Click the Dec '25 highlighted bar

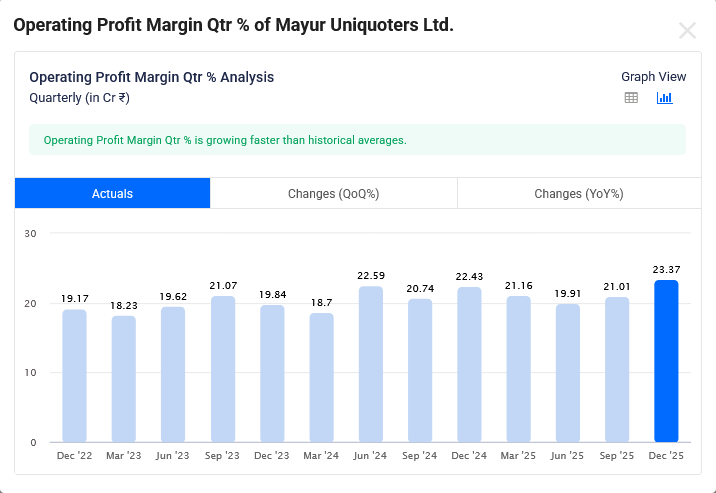click(666, 361)
